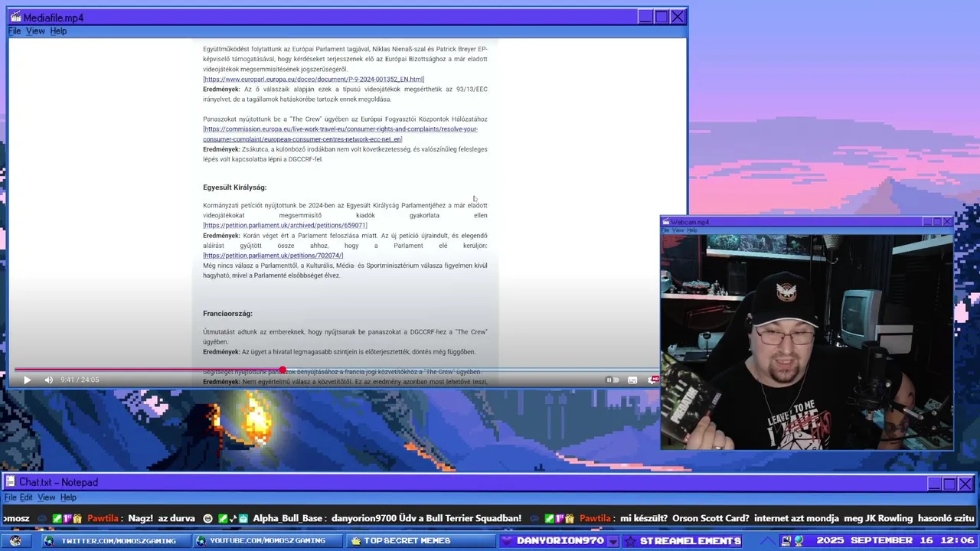Open File menu in Chat.txt Notepad
The width and height of the screenshot is (980, 551).
(x=10, y=497)
